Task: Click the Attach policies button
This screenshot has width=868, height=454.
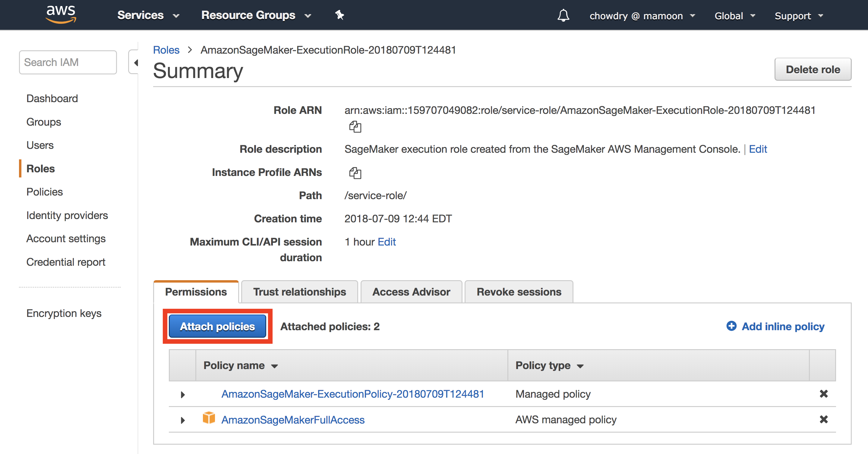Action: click(x=217, y=326)
